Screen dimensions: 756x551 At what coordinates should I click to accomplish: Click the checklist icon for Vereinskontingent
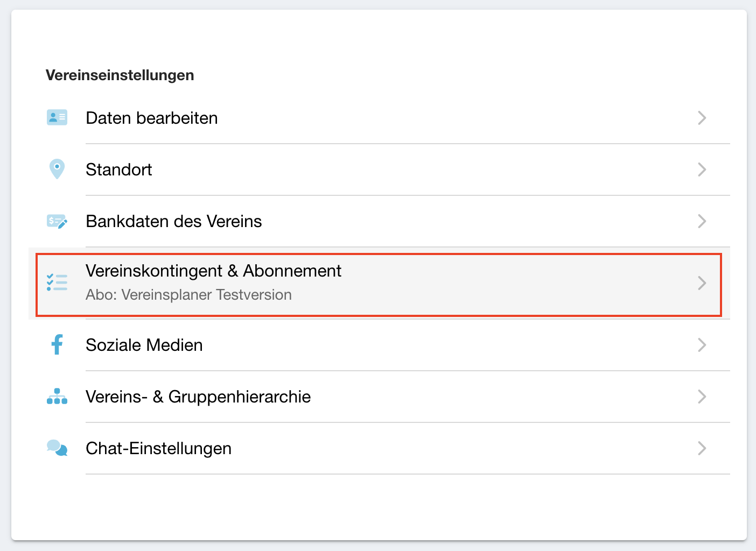point(57,282)
